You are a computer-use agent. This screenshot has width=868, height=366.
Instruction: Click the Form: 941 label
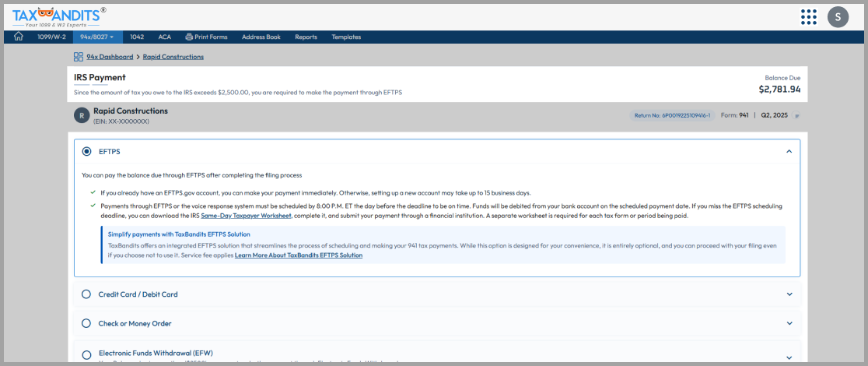pos(734,116)
